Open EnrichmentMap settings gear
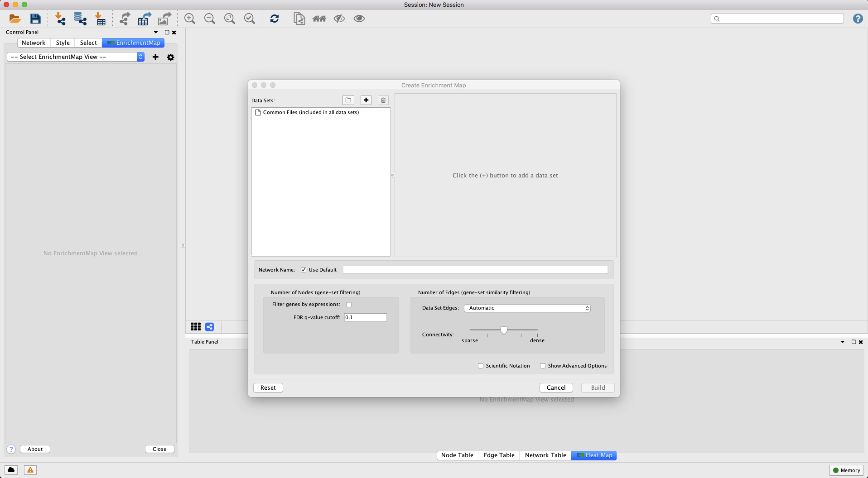This screenshot has height=478, width=868. coord(171,57)
